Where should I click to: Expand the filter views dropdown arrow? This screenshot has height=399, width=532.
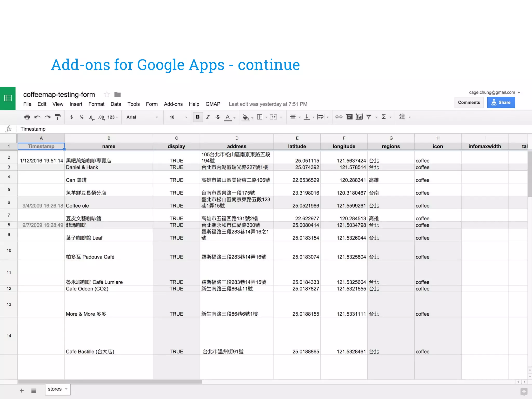376,117
